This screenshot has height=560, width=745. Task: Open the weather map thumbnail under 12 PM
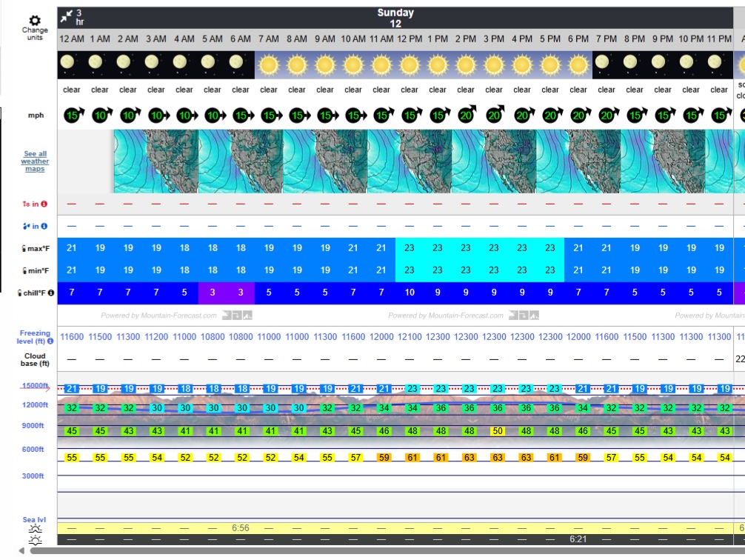point(410,161)
